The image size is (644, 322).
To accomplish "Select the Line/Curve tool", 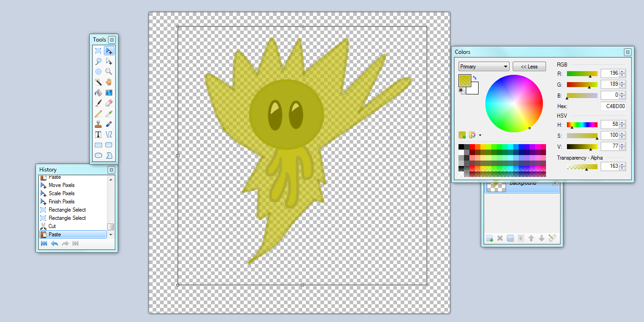I will point(109,135).
